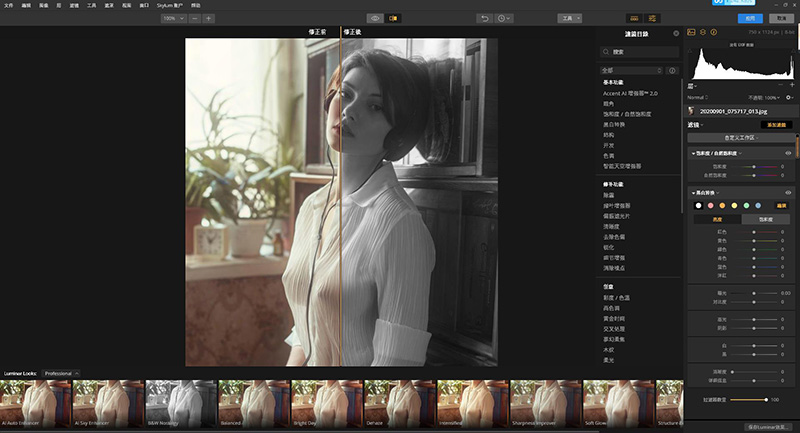Open the filter category dropdown
Image resolution: width=800 pixels, height=433 pixels.
tap(632, 70)
